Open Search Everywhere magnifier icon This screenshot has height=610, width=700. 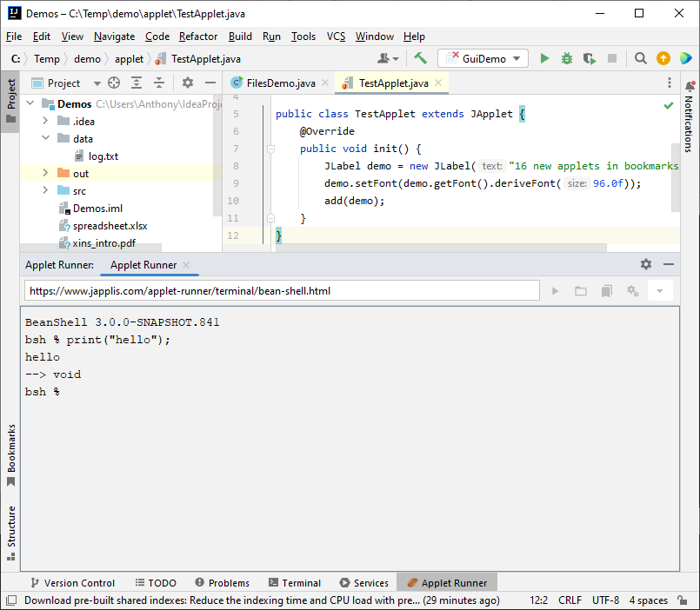pos(641,58)
